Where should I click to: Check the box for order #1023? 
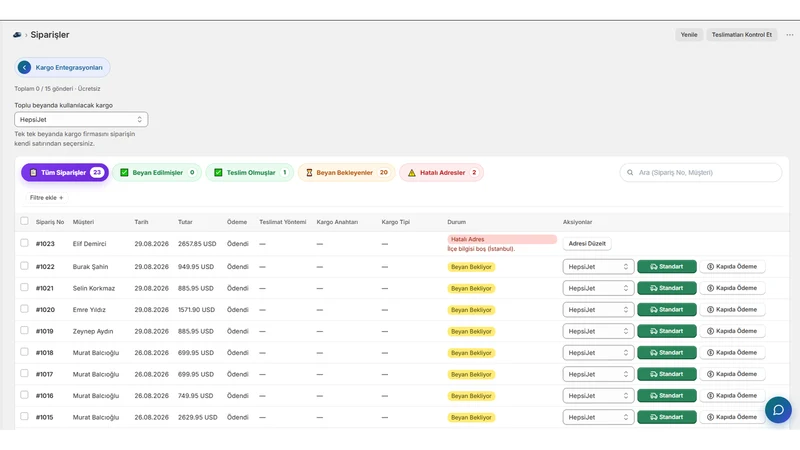24,243
